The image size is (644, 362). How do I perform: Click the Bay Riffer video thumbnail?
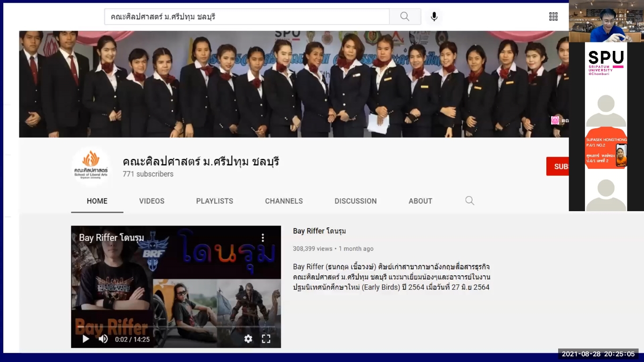point(176,287)
